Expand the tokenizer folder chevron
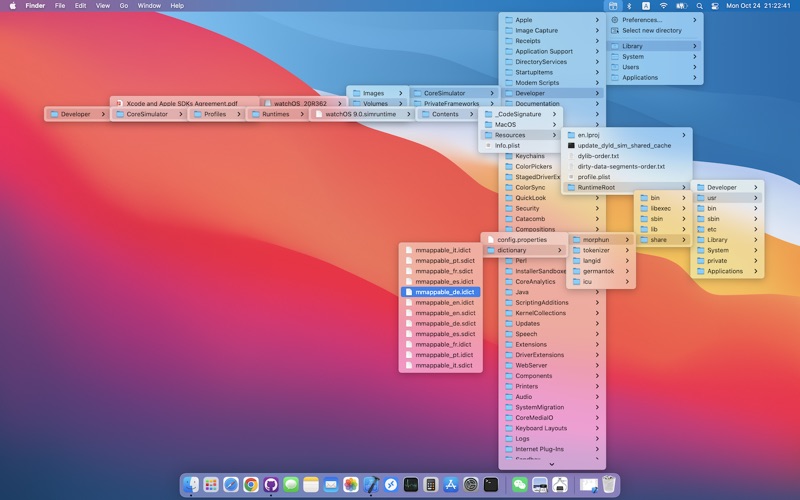800x500 pixels. click(627, 251)
